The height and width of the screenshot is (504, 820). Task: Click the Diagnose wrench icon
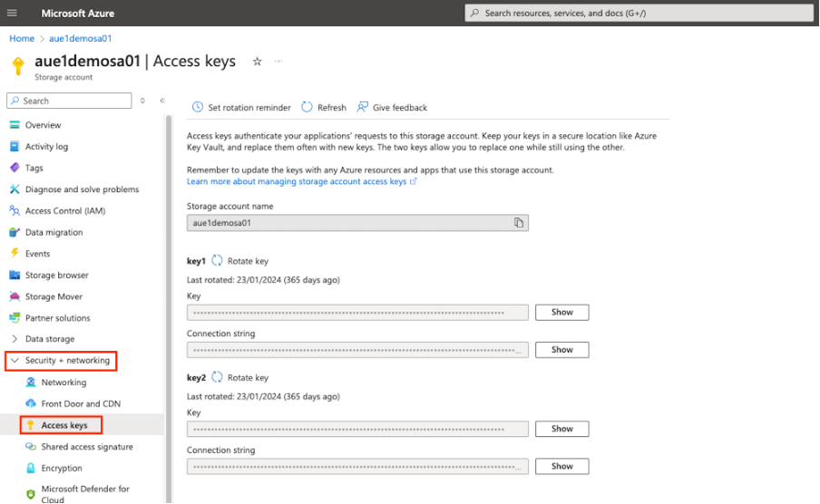coord(15,189)
